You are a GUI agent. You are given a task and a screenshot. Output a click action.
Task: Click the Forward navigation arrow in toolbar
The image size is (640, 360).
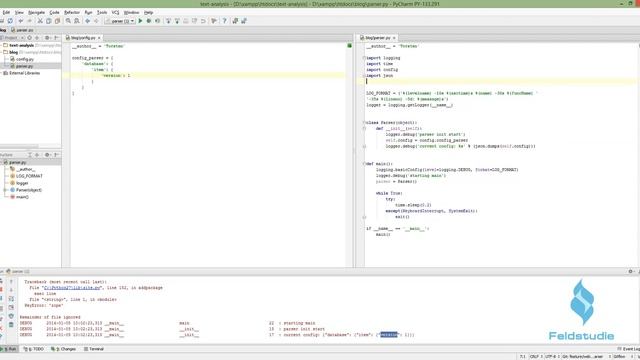coord(96,21)
